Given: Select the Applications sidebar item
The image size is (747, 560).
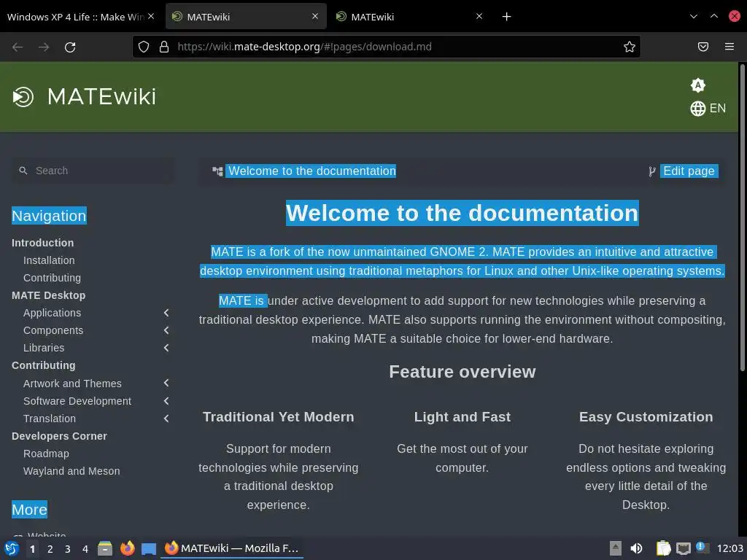Looking at the screenshot, I should pos(52,313).
